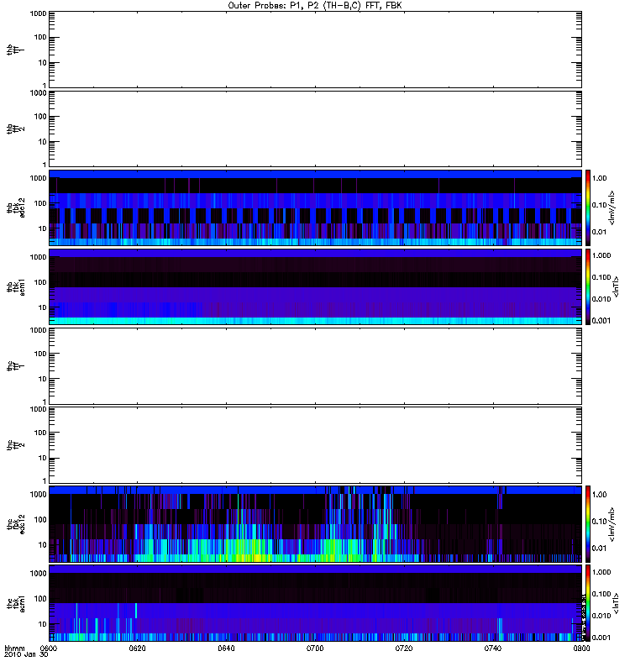630x672 pixels.
Task: Click the "1.000" label on thb scm1 color bar
Action: coord(601,255)
